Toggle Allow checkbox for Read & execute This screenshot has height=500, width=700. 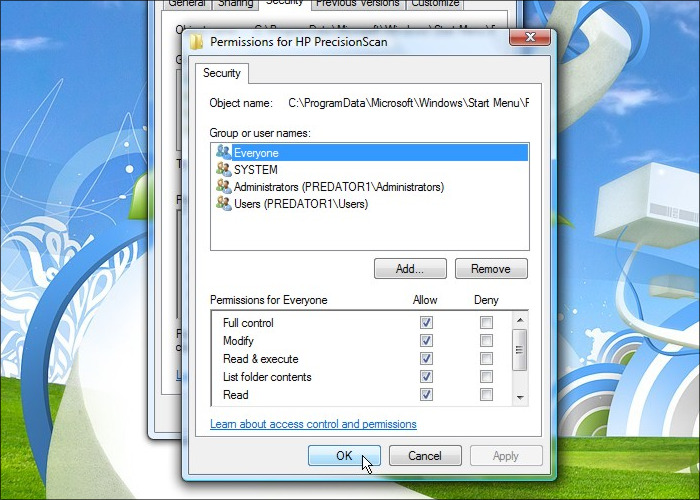coord(426,359)
